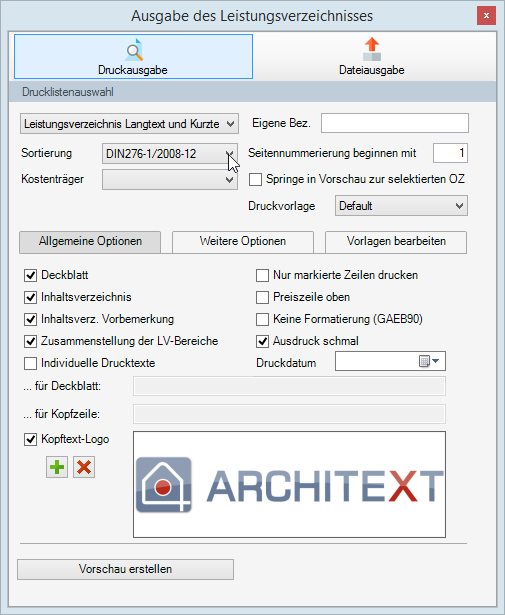Open the Druckdatum calendar picker

coord(429,361)
